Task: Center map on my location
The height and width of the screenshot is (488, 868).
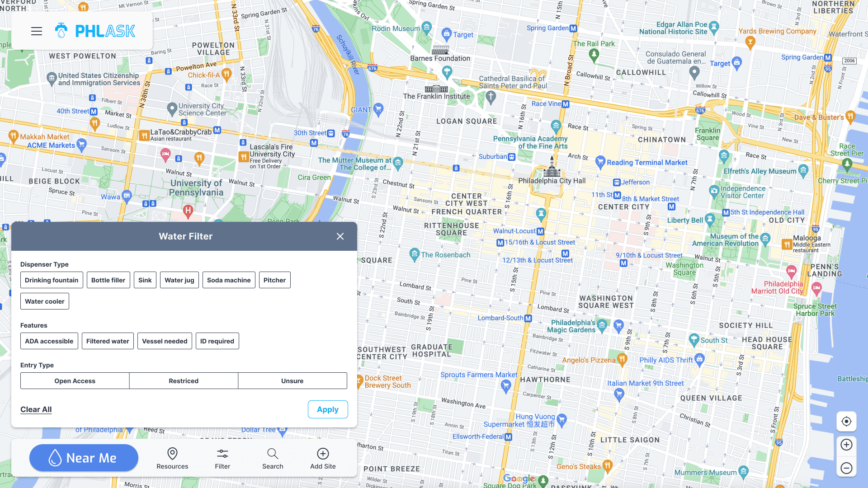Action: 846,422
